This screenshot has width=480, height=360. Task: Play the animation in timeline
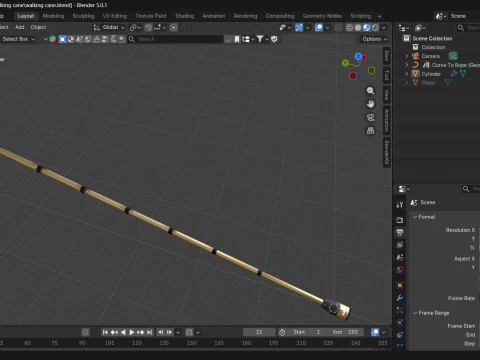(132, 332)
